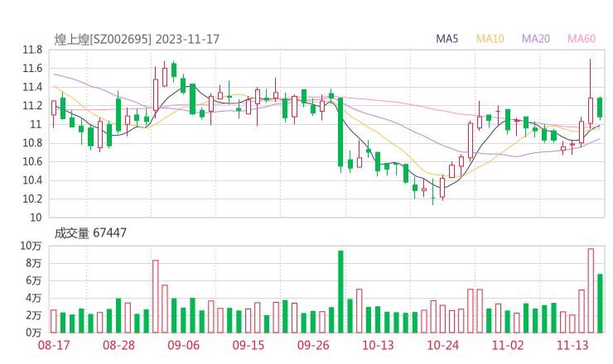Click the final green candlestick on the chart
The image size is (613, 364).
click(600, 108)
